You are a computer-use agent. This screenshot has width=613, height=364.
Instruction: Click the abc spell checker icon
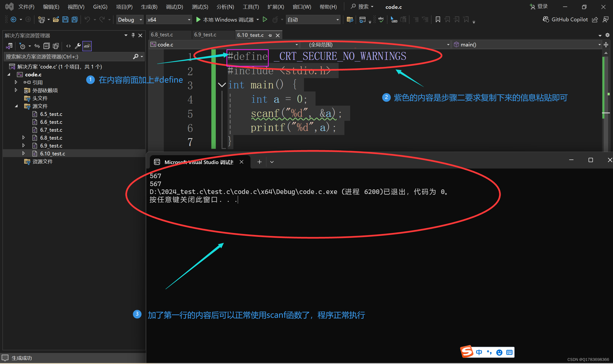tap(381, 20)
